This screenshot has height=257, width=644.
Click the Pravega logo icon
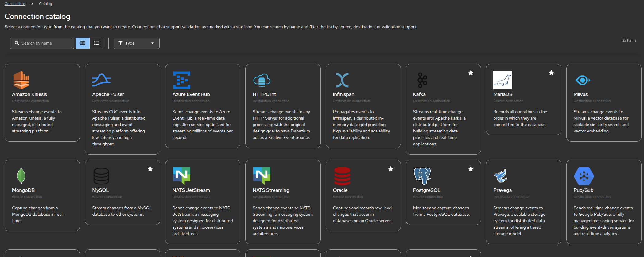(501, 176)
